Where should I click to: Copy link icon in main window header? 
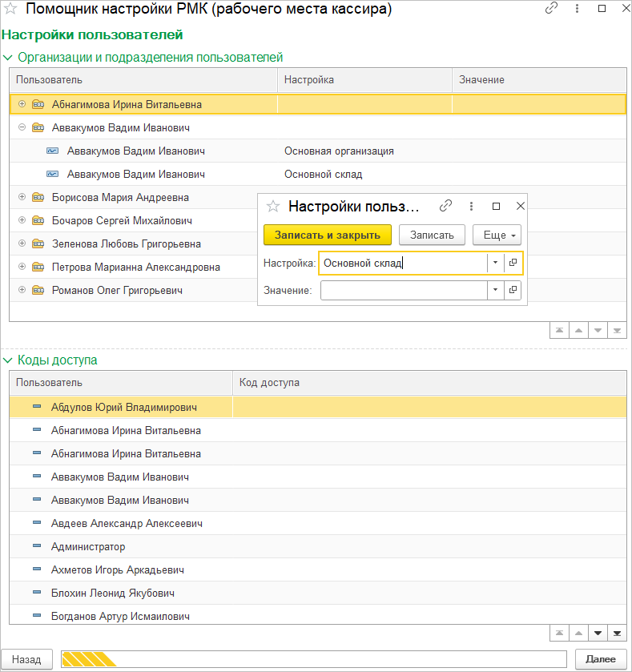pyautogui.click(x=551, y=8)
